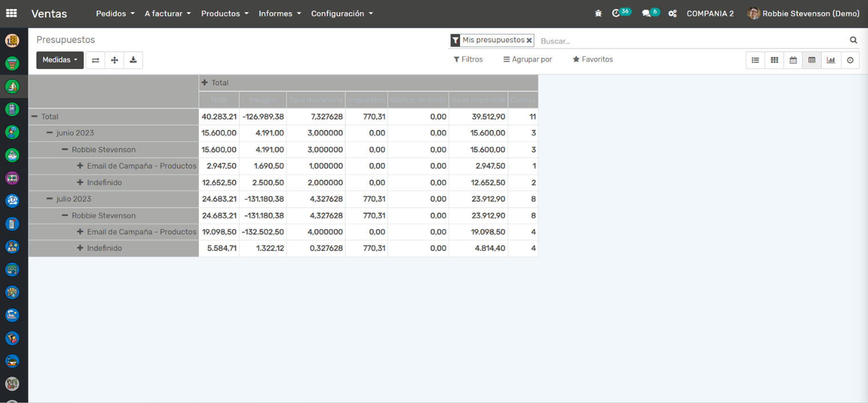Viewport: 868px width, 403px height.
Task: Switch to kanban view
Action: [x=774, y=60]
